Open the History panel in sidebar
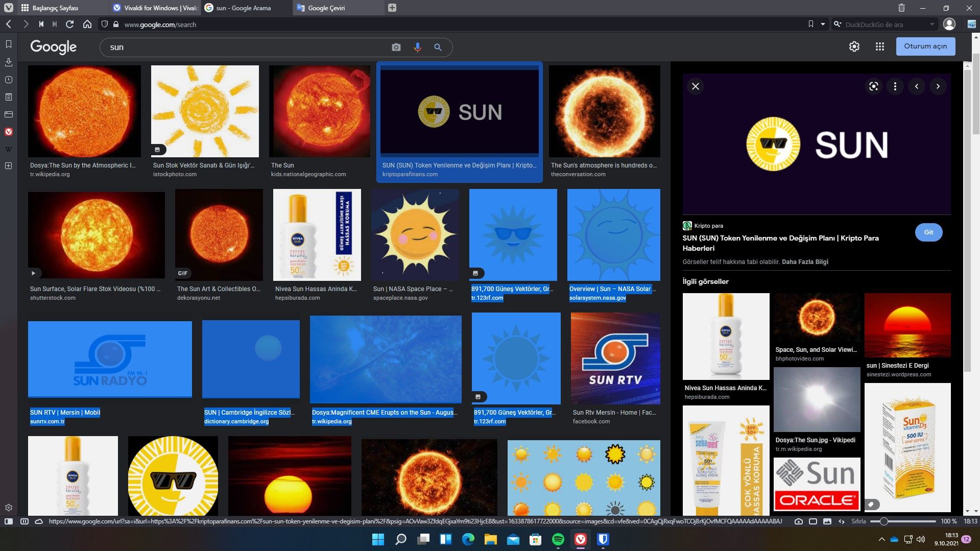Screen dimensions: 980x551 9,80
